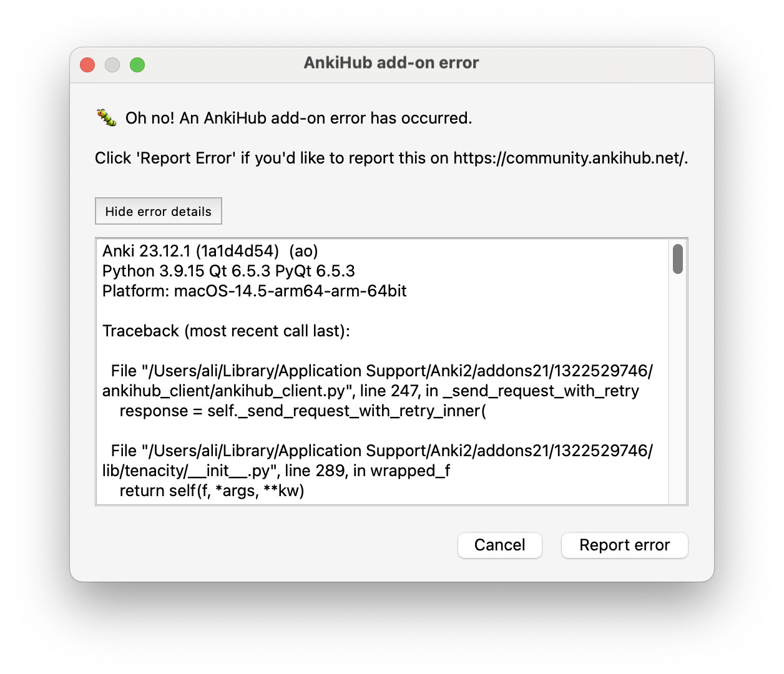Click the Anki 23.12.1 version line
The height and width of the screenshot is (674, 784).
[x=210, y=252]
